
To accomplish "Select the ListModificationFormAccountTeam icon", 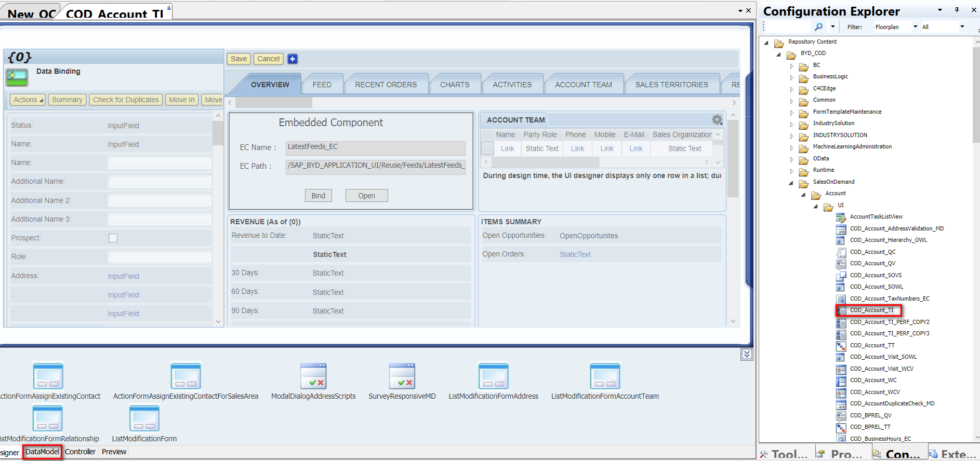I will point(605,376).
